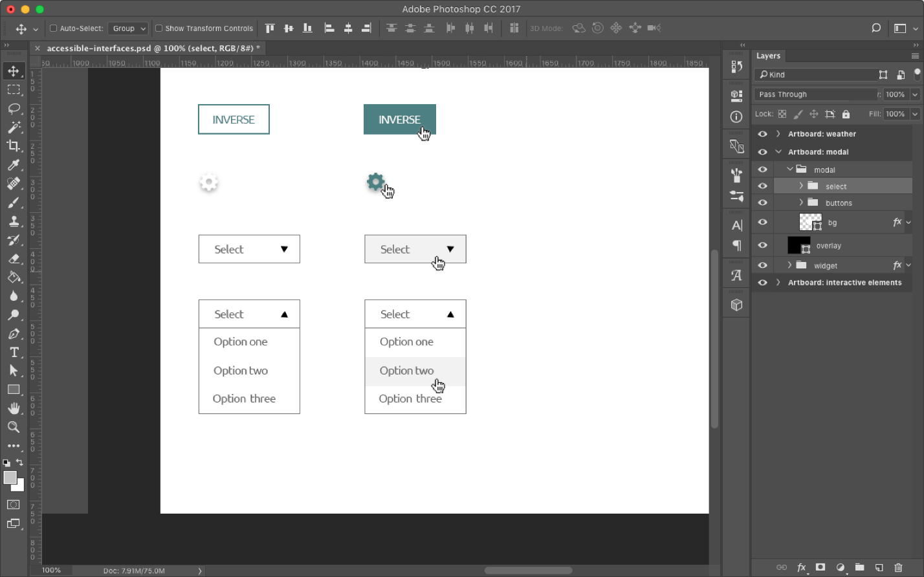The height and width of the screenshot is (577, 924).
Task: Select the Lasso tool
Action: tap(14, 109)
